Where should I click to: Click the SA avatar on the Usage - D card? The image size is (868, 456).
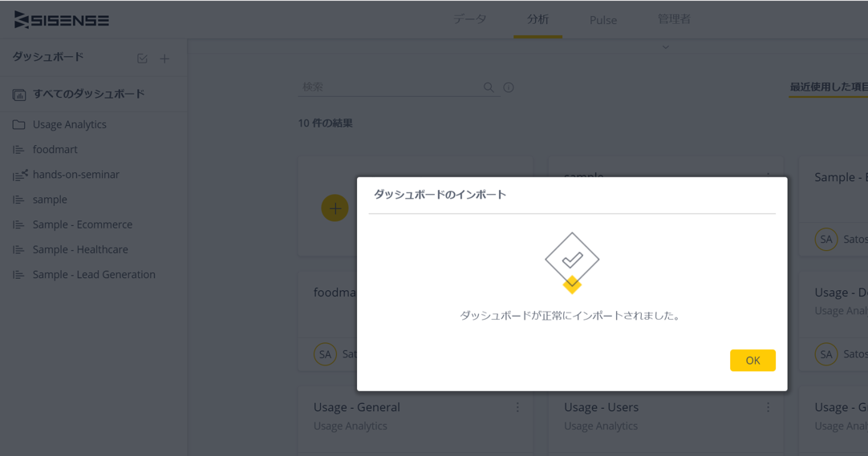tap(826, 354)
